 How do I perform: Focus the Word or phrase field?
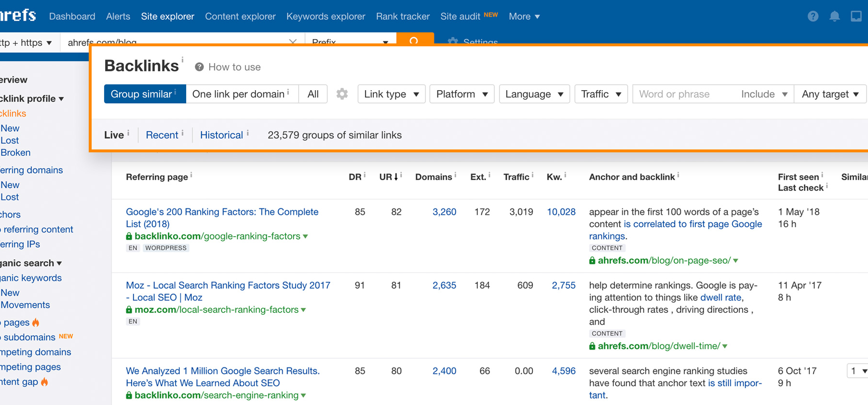[x=685, y=94]
